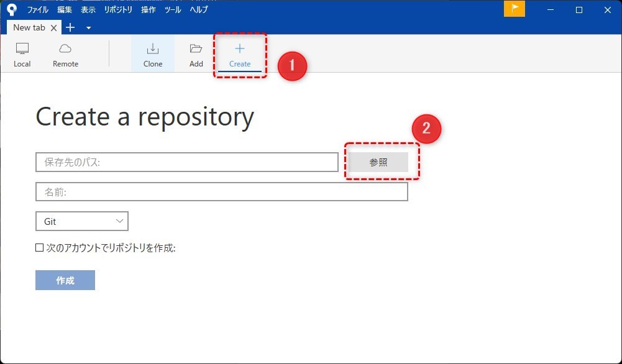Open the リポジトリ menu
The width and height of the screenshot is (622, 364).
pyautogui.click(x=118, y=9)
